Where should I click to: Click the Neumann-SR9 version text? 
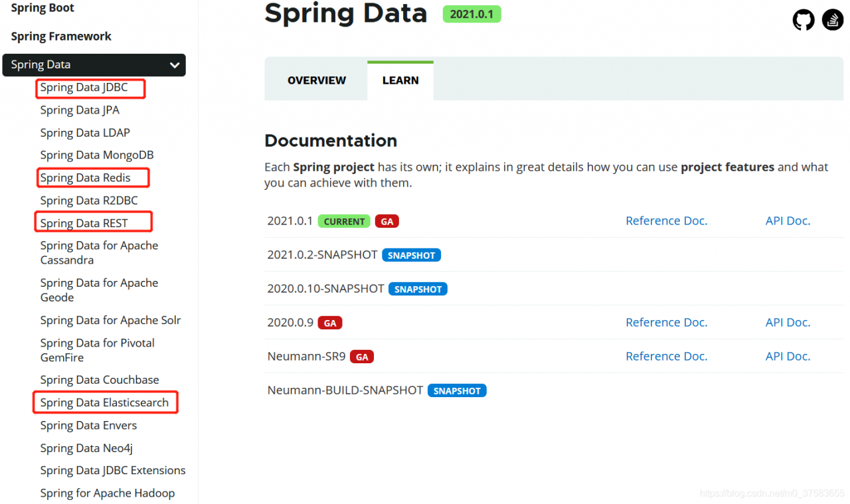pyautogui.click(x=306, y=357)
